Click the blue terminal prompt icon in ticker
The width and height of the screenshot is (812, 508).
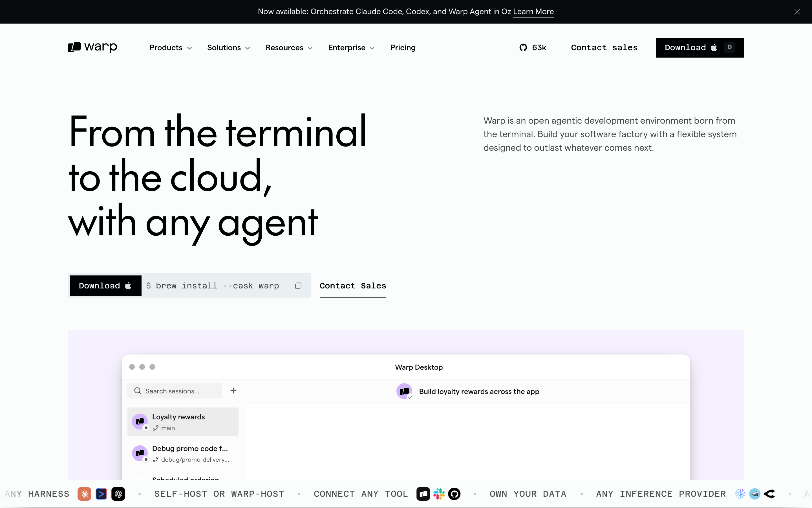tap(101, 494)
